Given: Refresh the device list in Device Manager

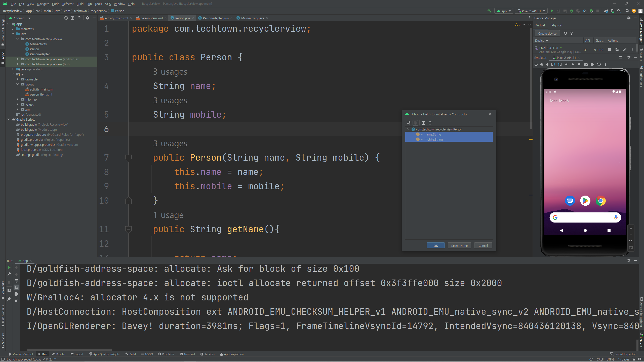Looking at the screenshot, I should (566, 33).
